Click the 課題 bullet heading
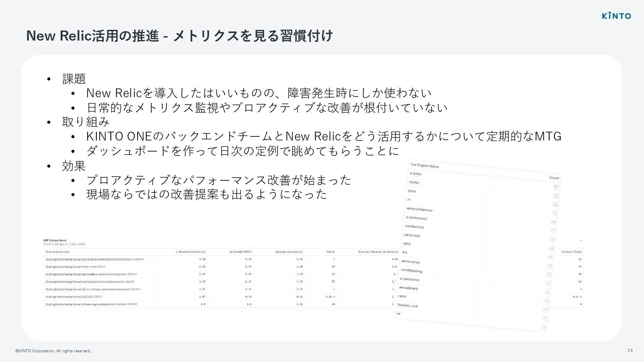644x362 pixels. point(74,79)
